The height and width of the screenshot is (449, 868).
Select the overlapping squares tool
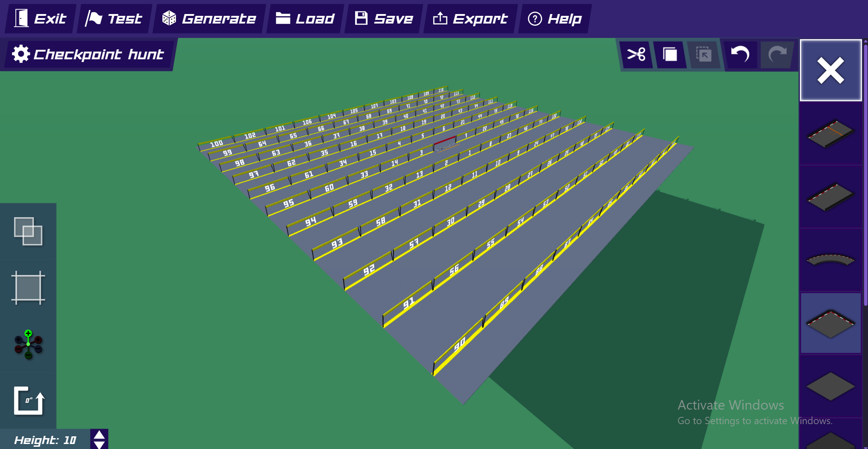[x=28, y=231]
